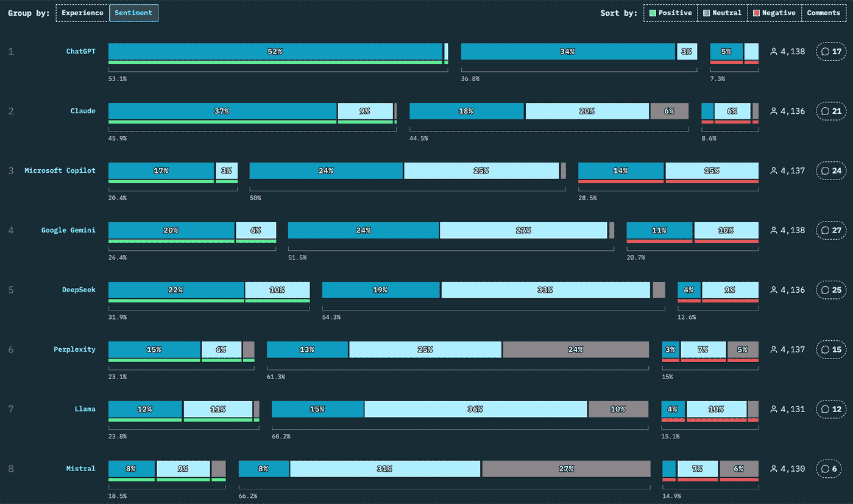Click the Google Gemini respondents person icon
Image resolution: width=853 pixels, height=504 pixels.
pos(774,231)
